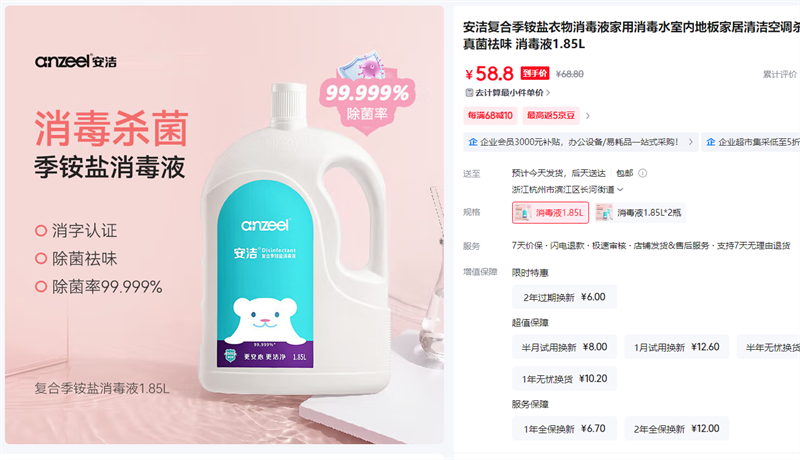Choose the 1年全保换新 ¥6.70 service
This screenshot has height=460, width=800.
(564, 428)
